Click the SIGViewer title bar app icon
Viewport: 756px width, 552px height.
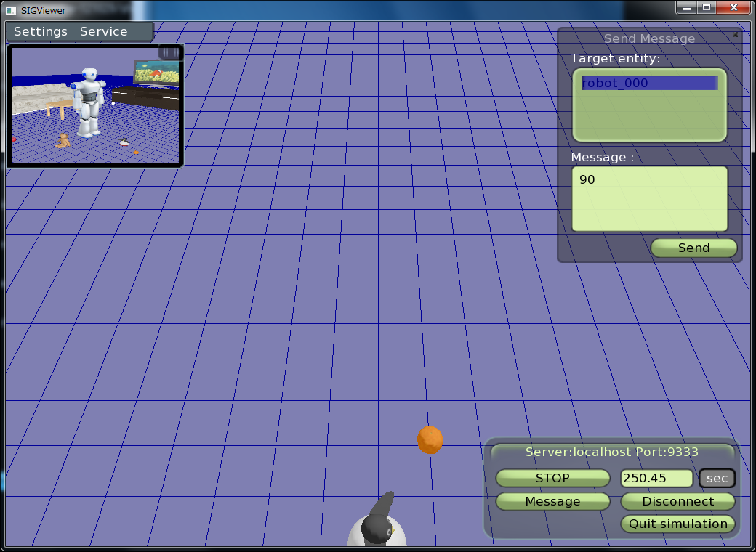click(x=11, y=10)
